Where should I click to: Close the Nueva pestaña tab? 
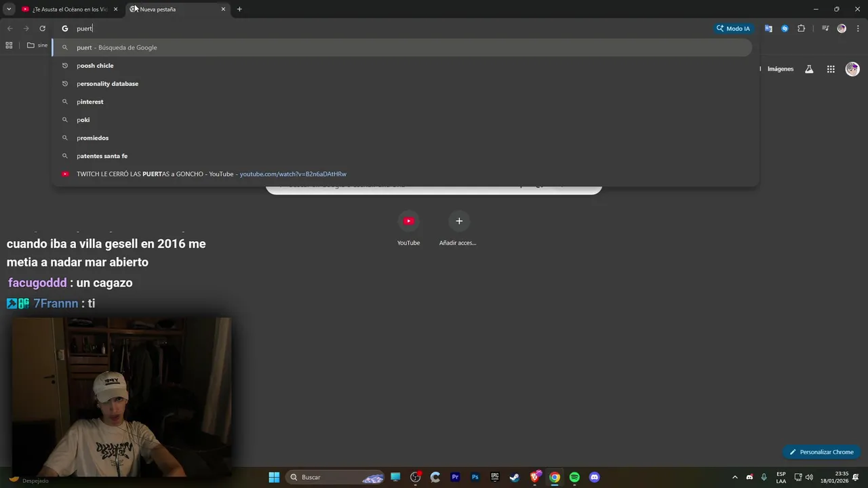tap(223, 9)
